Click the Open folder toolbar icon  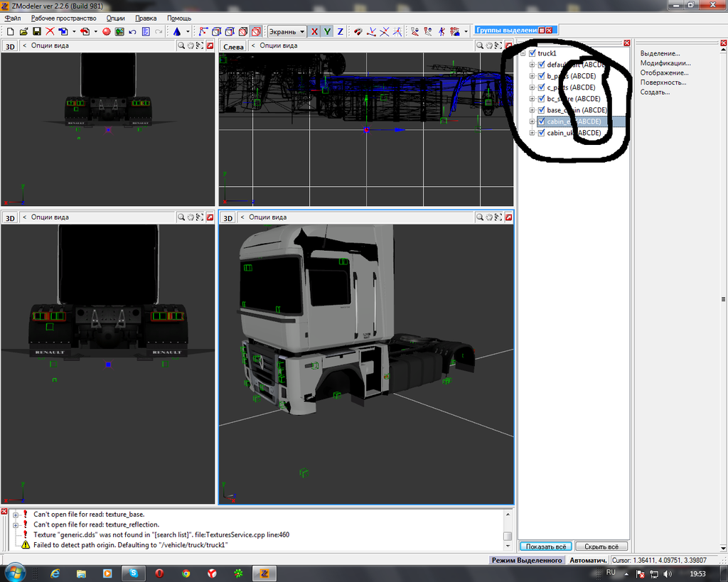tap(23, 32)
